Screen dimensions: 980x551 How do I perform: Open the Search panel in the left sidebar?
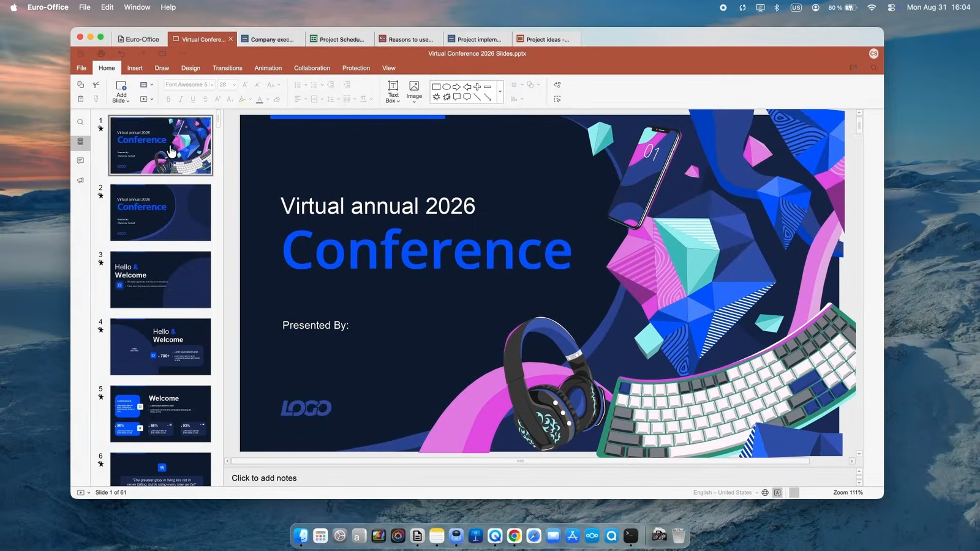(80, 122)
